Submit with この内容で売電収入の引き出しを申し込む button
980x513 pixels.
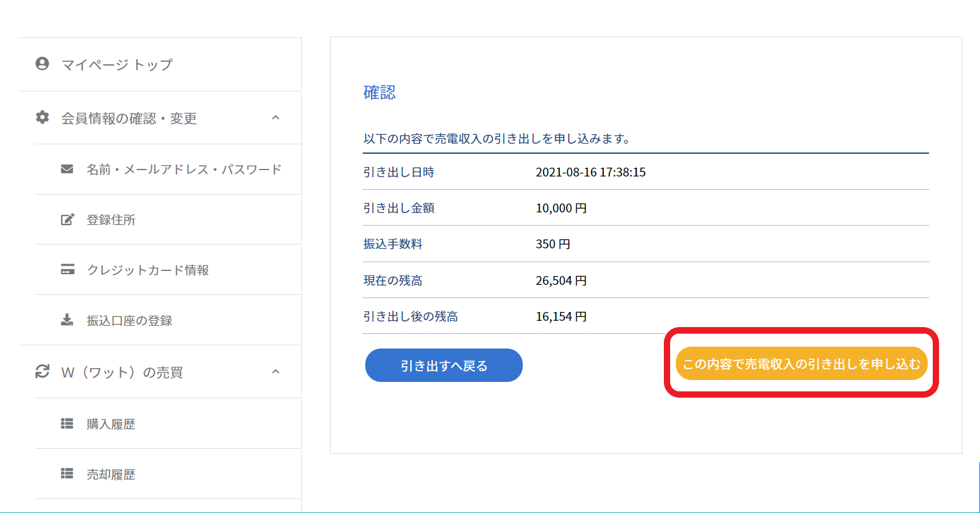[801, 364]
